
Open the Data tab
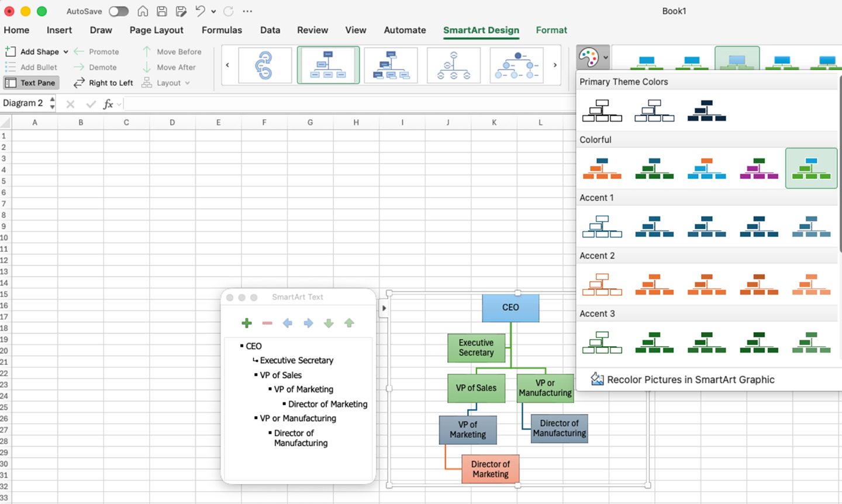270,30
